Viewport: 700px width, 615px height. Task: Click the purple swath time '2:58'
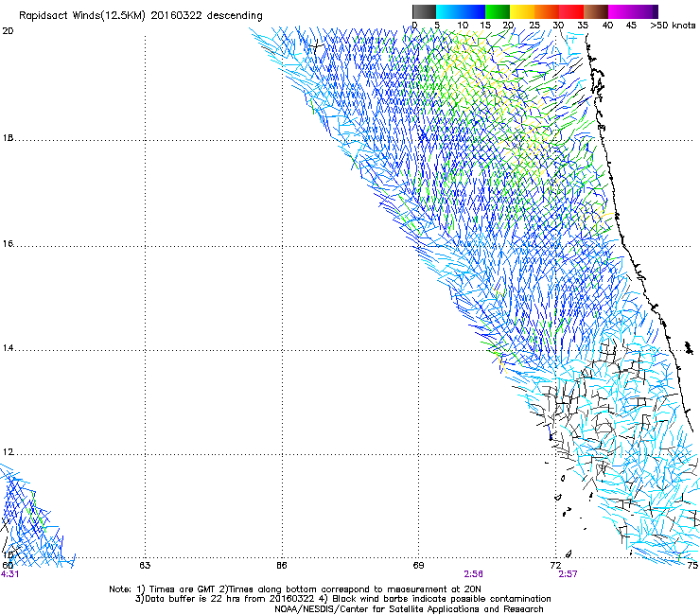tap(473, 574)
